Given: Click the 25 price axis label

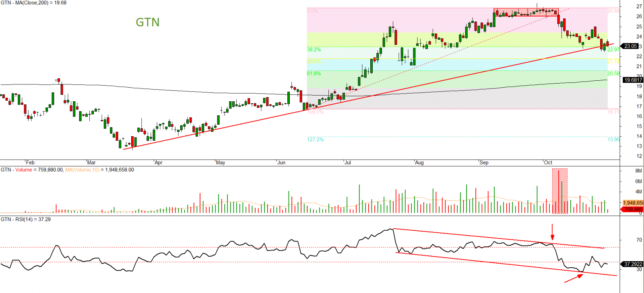Looking at the screenshot, I should tap(639, 27).
